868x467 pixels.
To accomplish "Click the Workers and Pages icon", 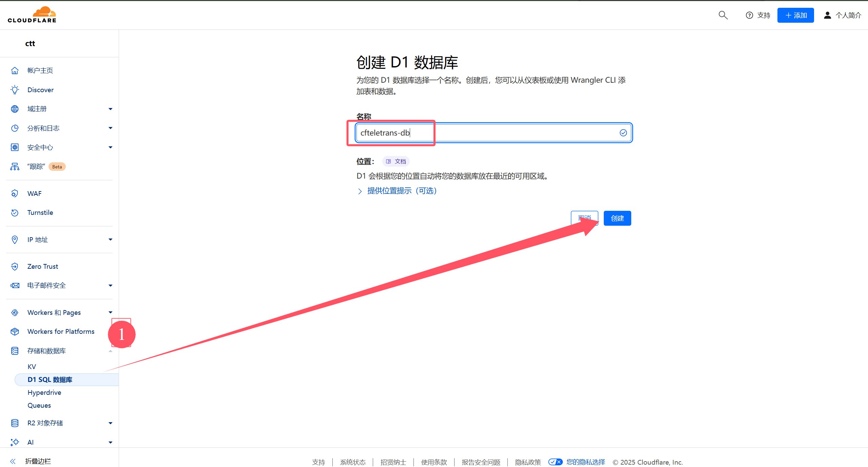I will [x=15, y=312].
